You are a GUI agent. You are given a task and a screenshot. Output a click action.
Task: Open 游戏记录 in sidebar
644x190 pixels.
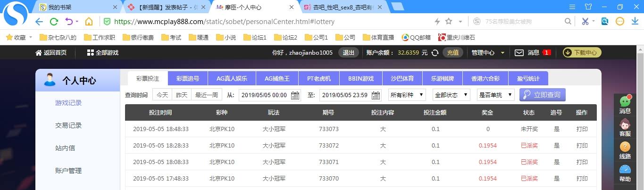click(x=68, y=103)
